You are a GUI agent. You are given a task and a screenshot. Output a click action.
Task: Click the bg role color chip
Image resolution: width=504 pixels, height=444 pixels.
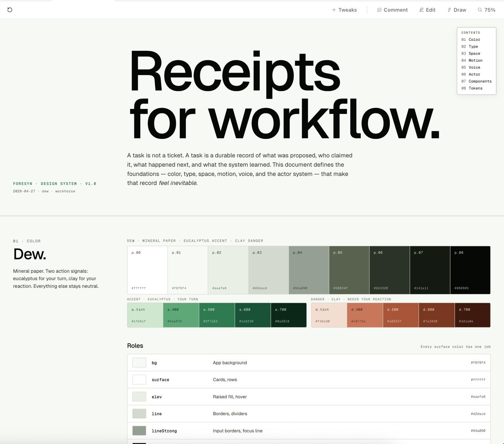pos(139,363)
